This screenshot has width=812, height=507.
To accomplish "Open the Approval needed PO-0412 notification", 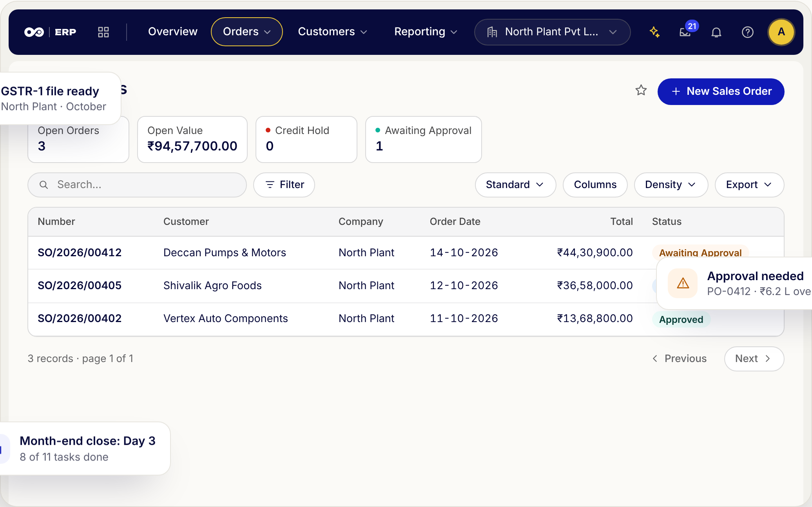I will [734, 283].
